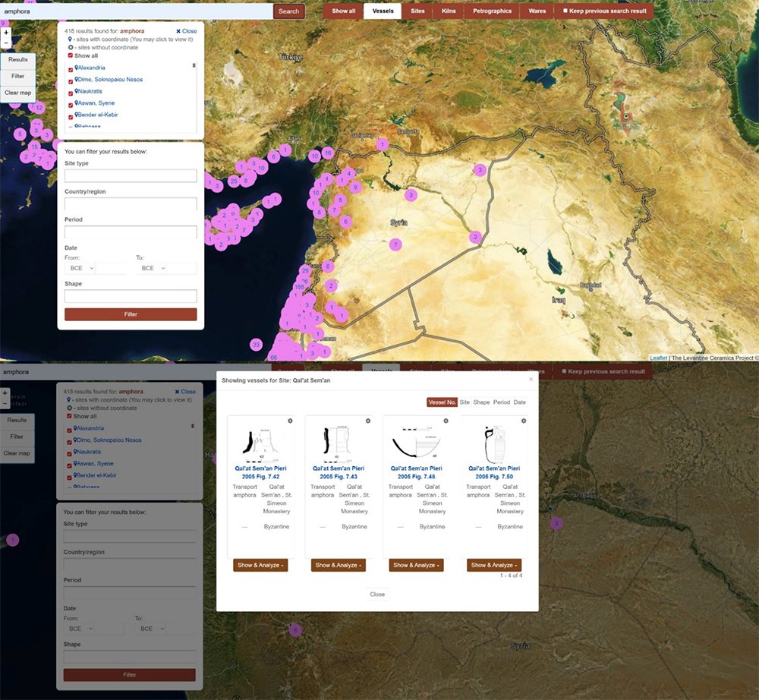The image size is (759, 700).
Task: Select the Wares tab in top toolbar
Action: [x=537, y=11]
